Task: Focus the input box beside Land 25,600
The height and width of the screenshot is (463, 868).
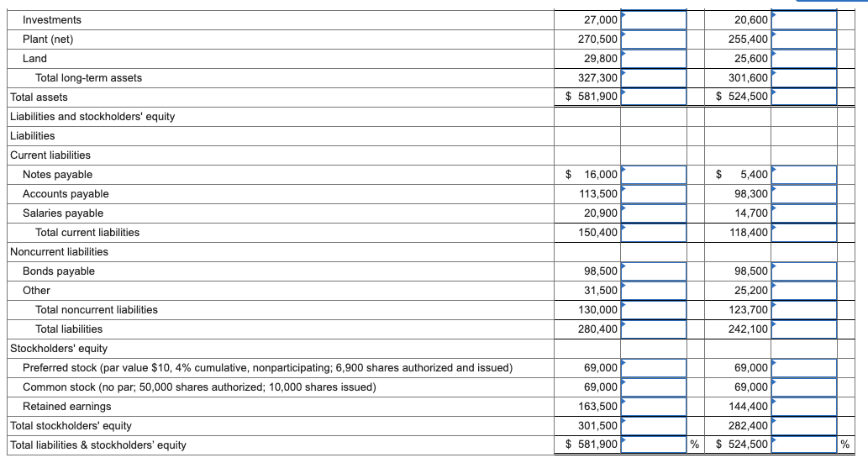Action: [x=804, y=59]
